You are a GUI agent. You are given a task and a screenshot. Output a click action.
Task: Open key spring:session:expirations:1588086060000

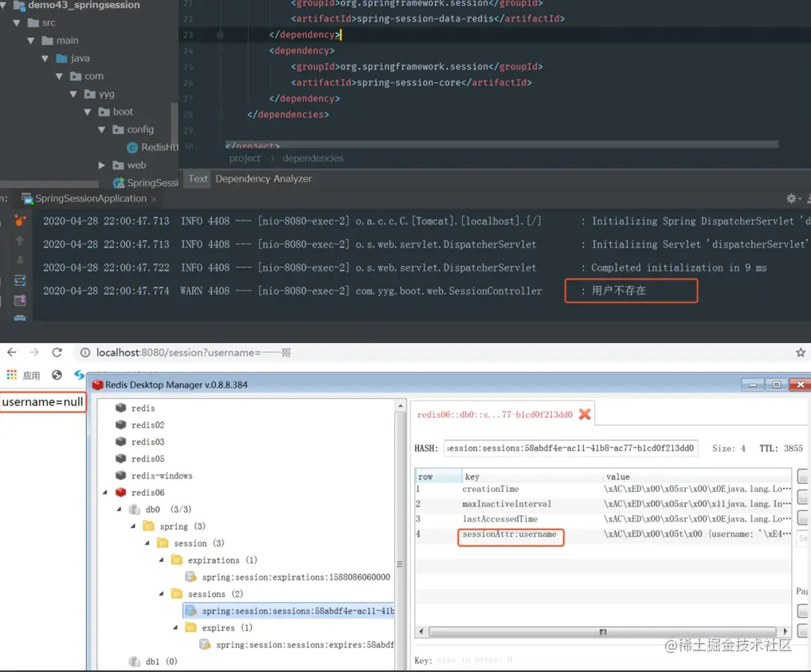296,577
